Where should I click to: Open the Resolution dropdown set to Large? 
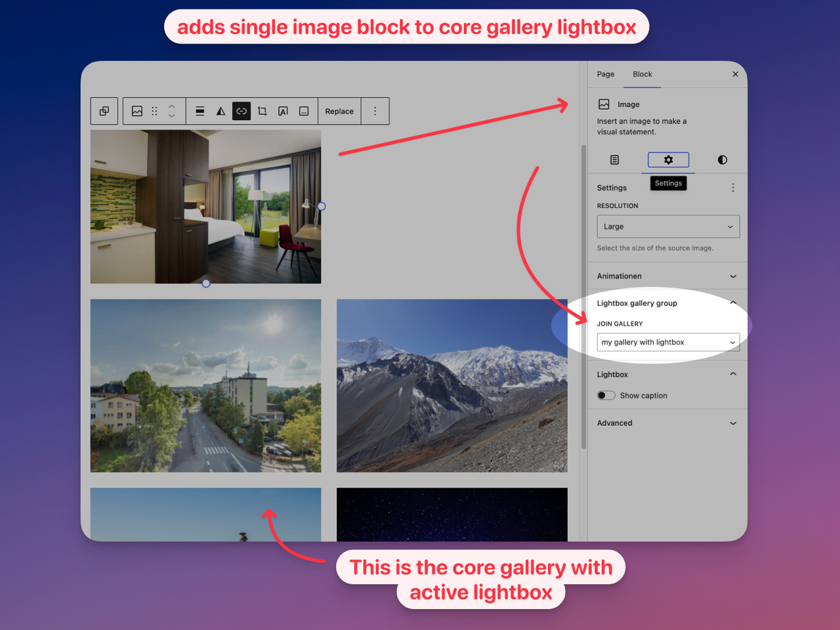pyautogui.click(x=668, y=226)
